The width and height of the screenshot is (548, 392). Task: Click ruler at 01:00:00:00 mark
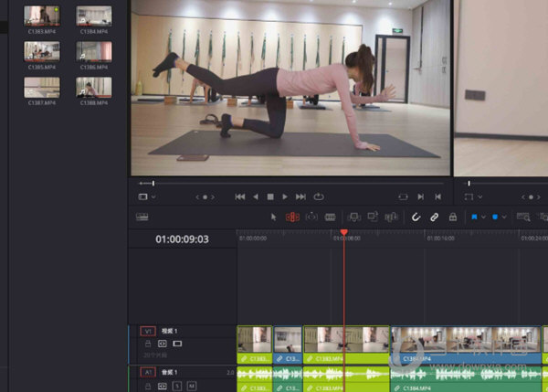[x=253, y=238]
